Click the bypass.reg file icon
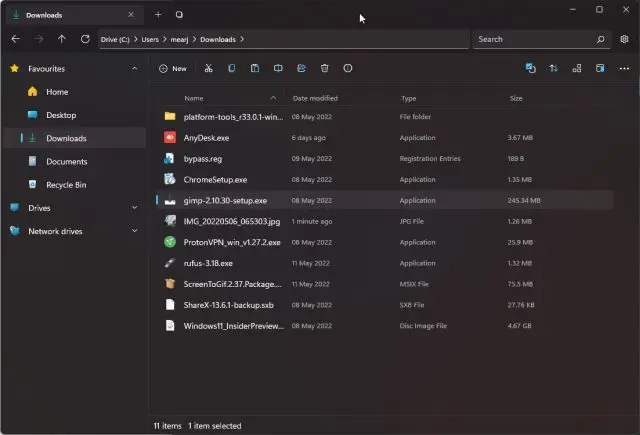This screenshot has height=435, width=640. 170,158
